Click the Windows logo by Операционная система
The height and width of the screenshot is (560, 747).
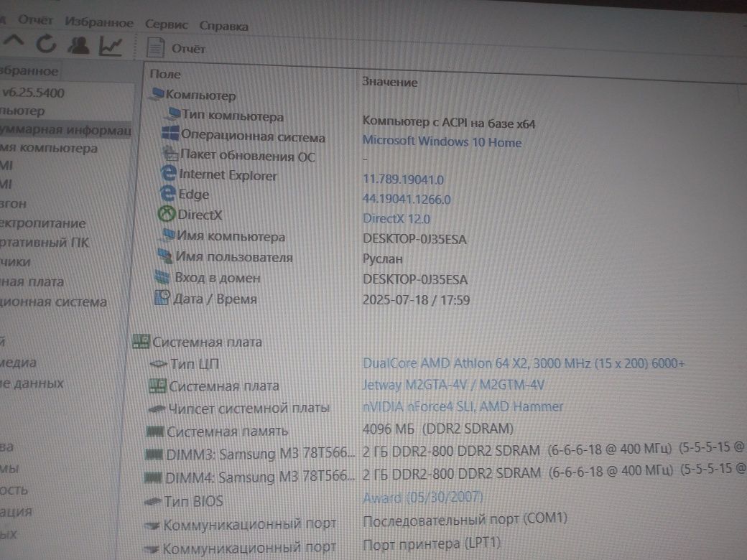click(170, 134)
